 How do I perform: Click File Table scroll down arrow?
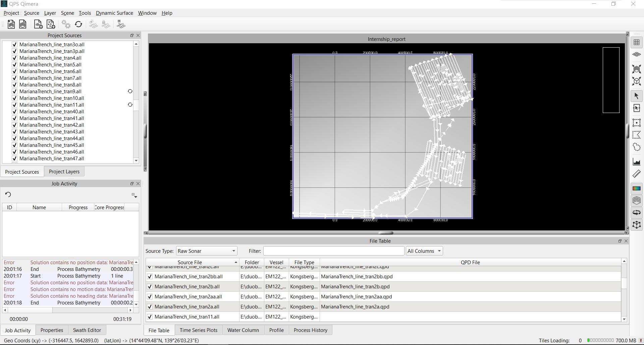point(624,319)
